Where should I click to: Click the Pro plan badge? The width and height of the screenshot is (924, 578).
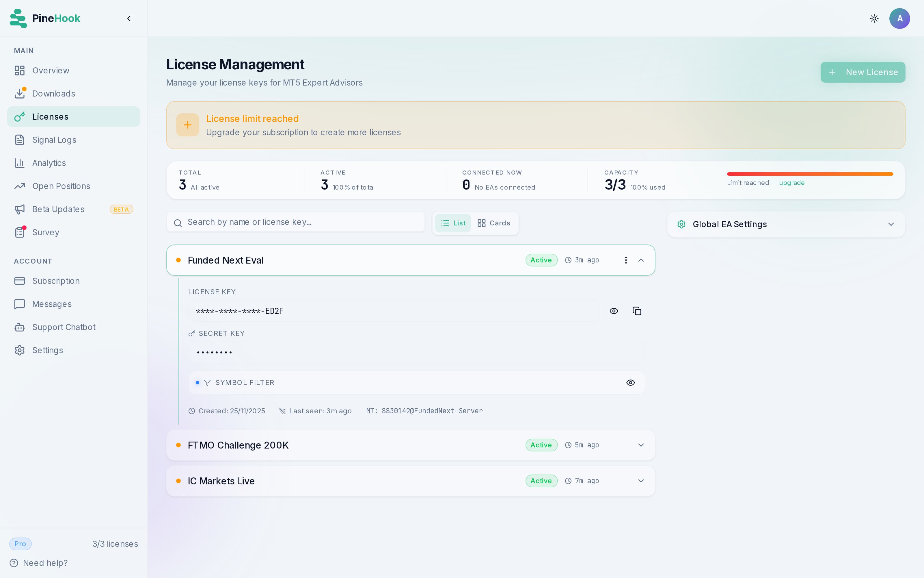pyautogui.click(x=20, y=544)
